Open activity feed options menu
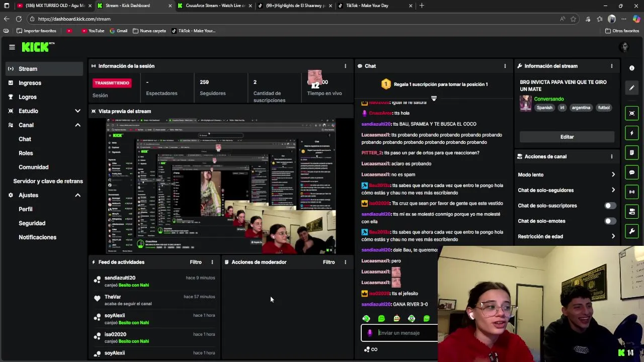Viewport: 644px width, 362px height. [212, 262]
